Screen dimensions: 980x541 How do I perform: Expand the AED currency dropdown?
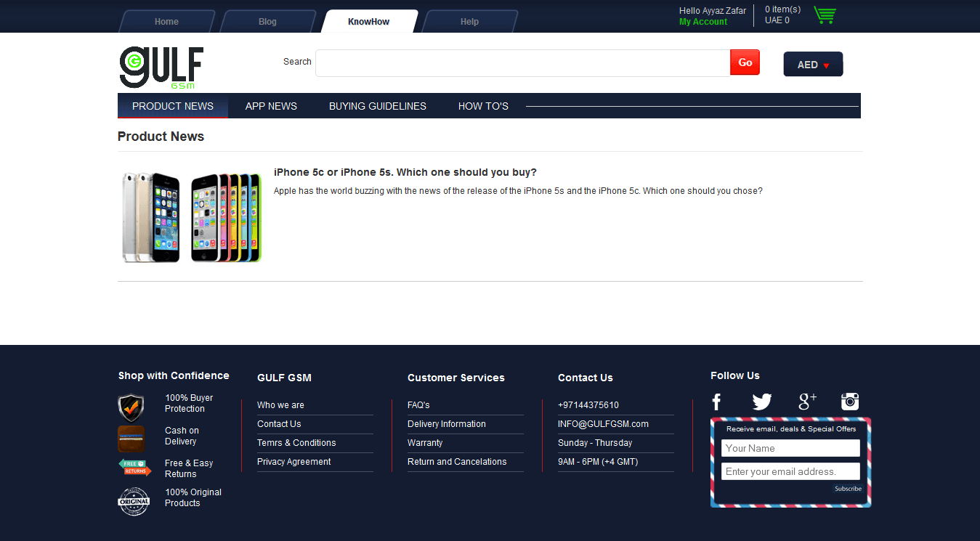click(x=813, y=64)
